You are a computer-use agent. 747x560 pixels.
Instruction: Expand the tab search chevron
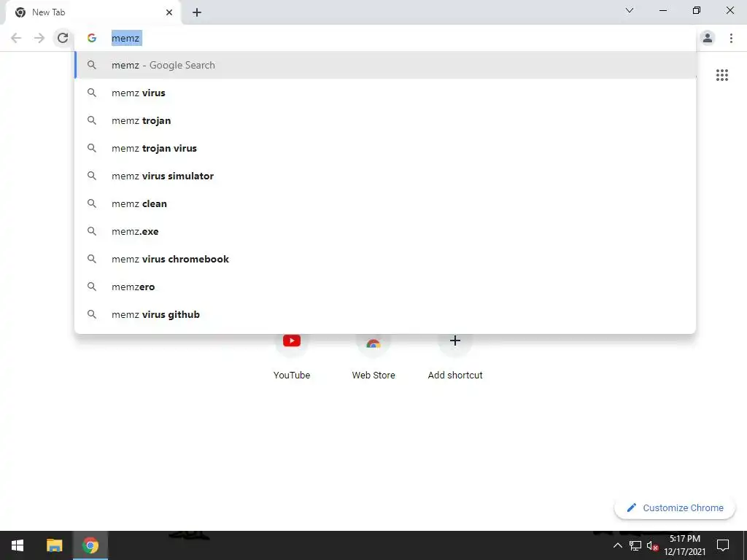point(630,10)
